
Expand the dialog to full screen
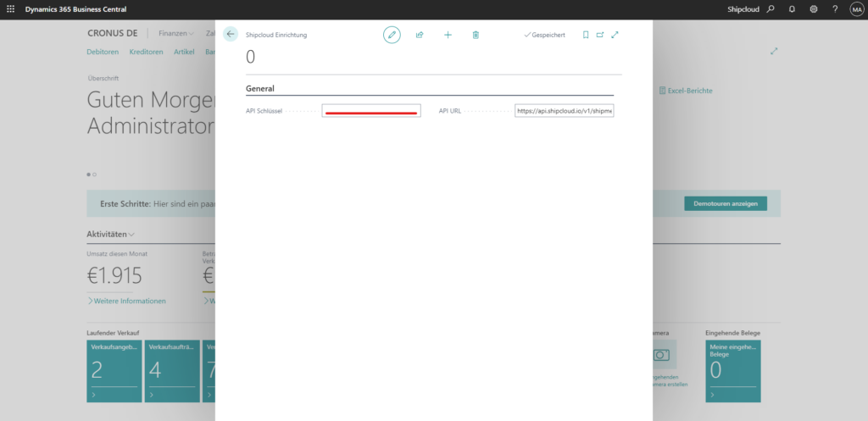pos(615,35)
